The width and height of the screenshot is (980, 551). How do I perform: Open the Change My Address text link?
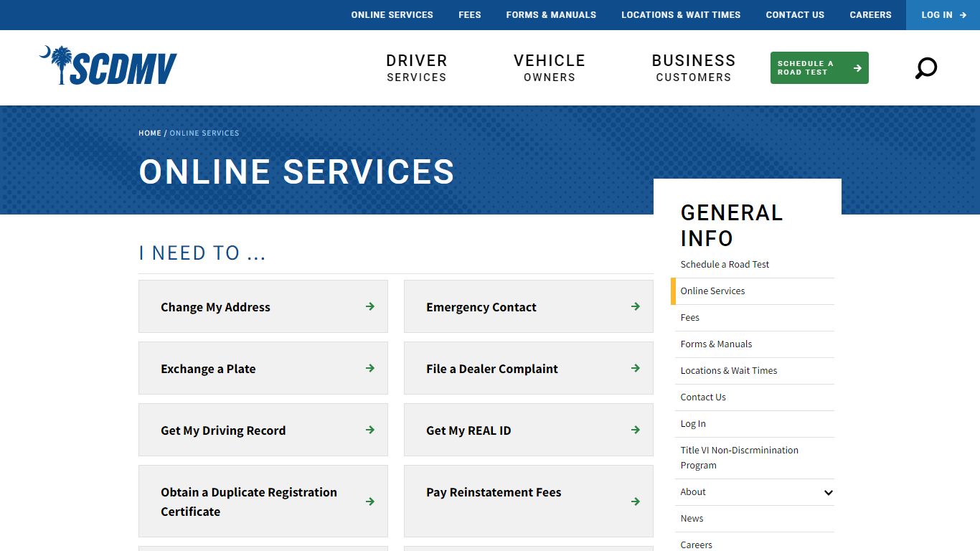215,307
